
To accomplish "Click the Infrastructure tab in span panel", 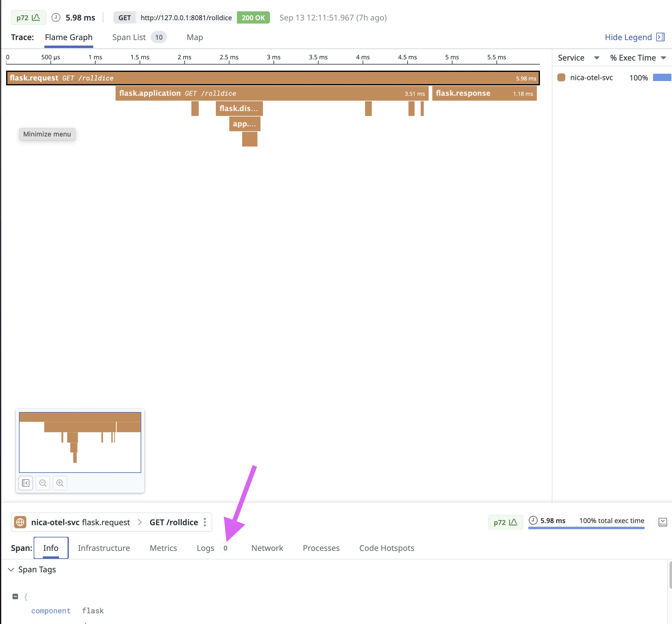I will point(104,548).
